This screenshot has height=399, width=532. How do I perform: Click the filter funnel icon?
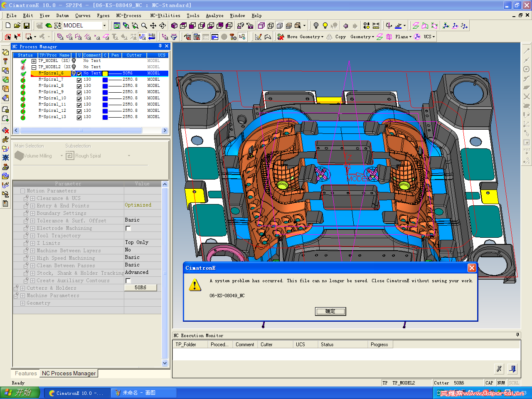174,37
